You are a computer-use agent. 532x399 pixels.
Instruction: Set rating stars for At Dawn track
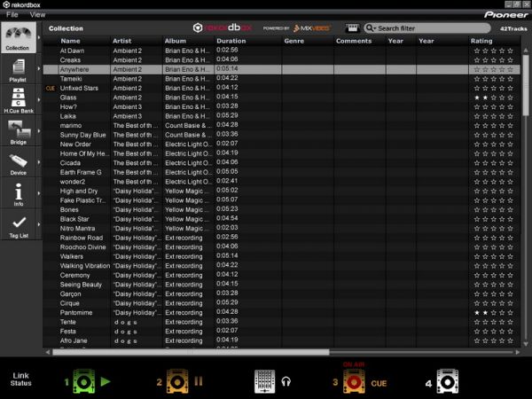pos(494,51)
